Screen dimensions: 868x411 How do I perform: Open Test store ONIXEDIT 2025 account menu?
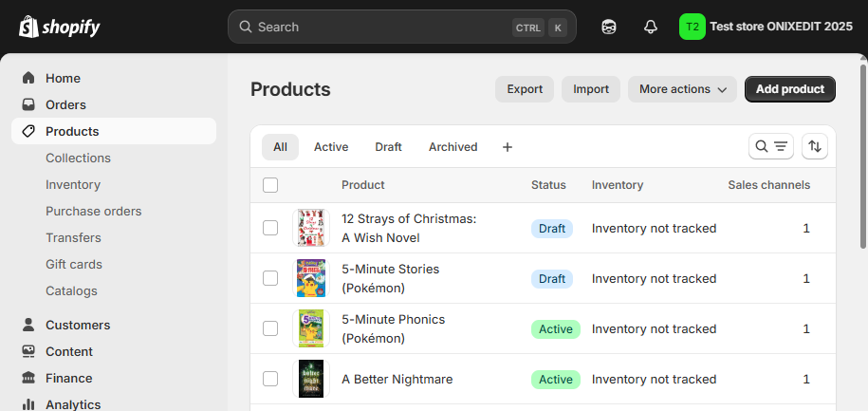[x=766, y=27]
